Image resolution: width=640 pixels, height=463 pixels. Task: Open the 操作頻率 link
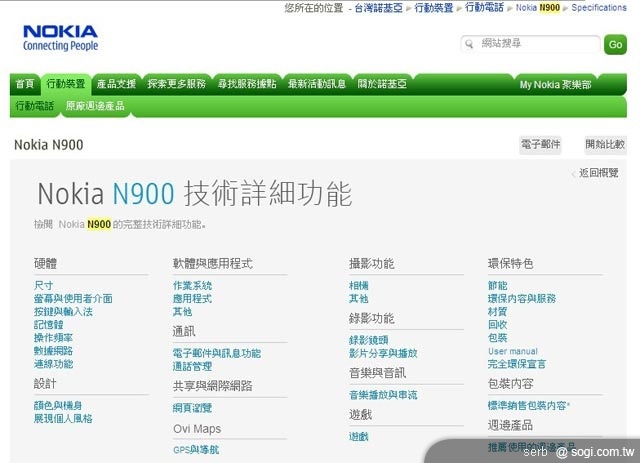[x=53, y=338]
